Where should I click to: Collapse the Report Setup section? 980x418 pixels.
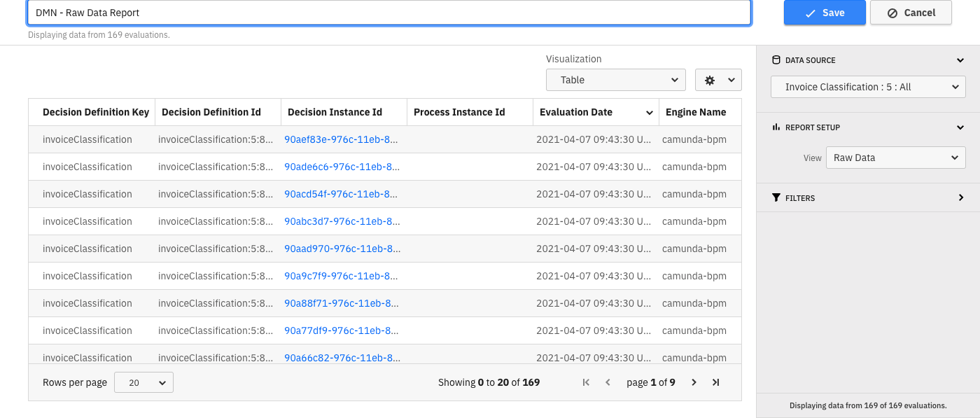pos(960,127)
